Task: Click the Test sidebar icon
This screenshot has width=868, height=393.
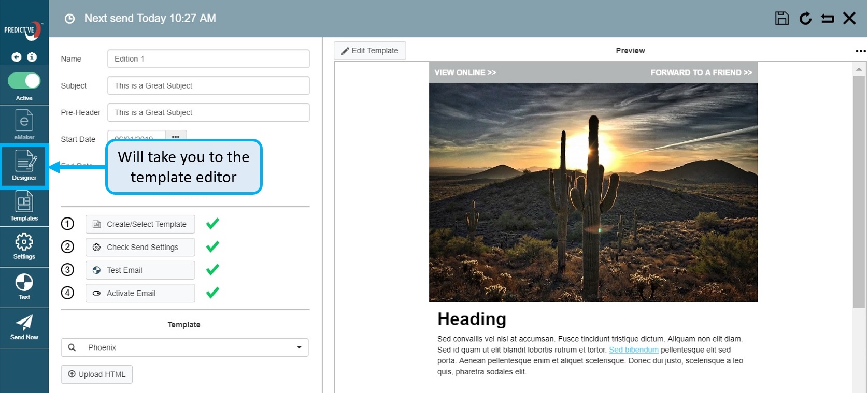Action: [x=24, y=286]
